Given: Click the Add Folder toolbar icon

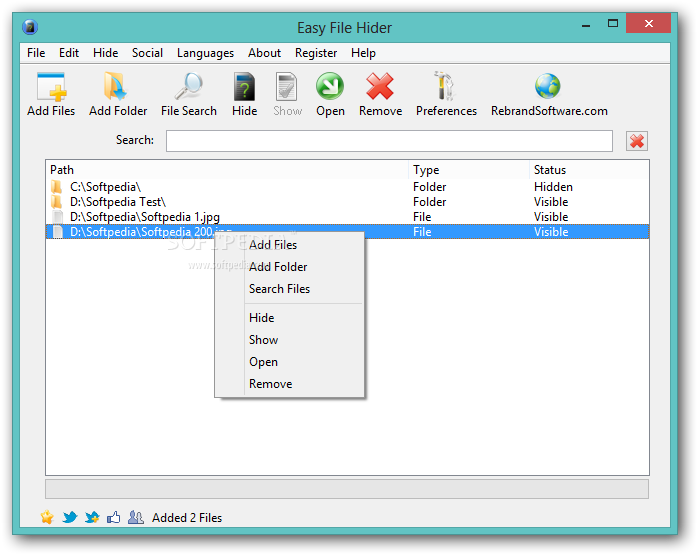Looking at the screenshot, I should pos(116,86).
